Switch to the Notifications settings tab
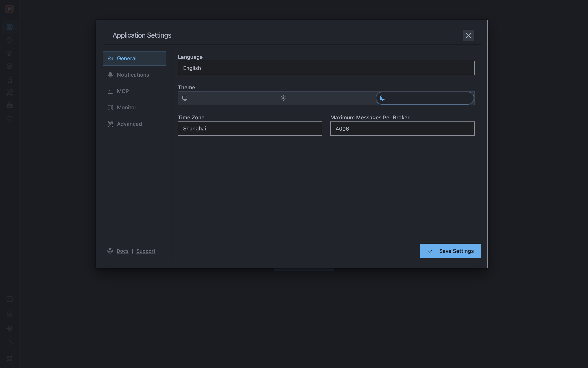Image resolution: width=588 pixels, height=368 pixels. [134, 75]
